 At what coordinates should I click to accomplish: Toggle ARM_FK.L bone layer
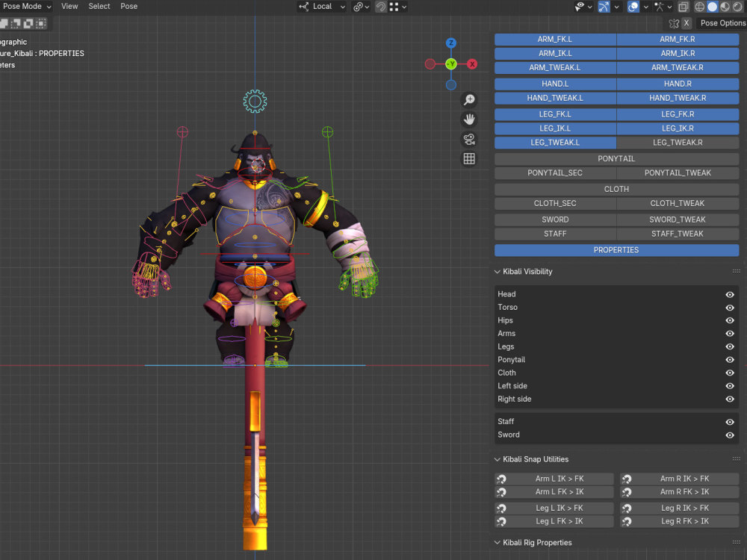[555, 39]
